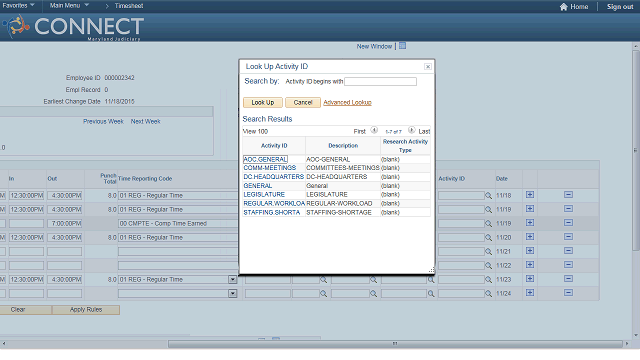The height and width of the screenshot is (360, 640).
Task: Go to Previous Week
Action: pyautogui.click(x=103, y=122)
